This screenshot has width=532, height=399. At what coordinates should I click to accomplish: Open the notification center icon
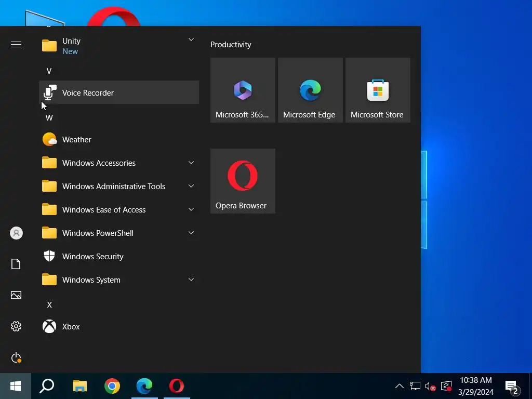512,387
